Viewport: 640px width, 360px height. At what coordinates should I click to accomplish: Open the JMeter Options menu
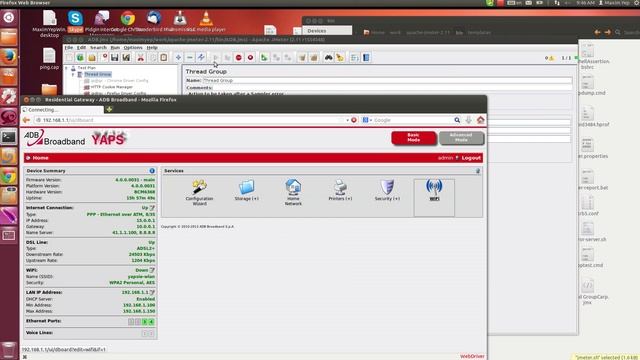tap(133, 47)
